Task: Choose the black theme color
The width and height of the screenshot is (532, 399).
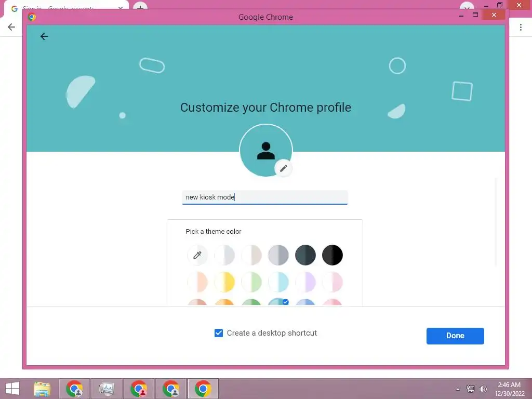Action: 332,255
